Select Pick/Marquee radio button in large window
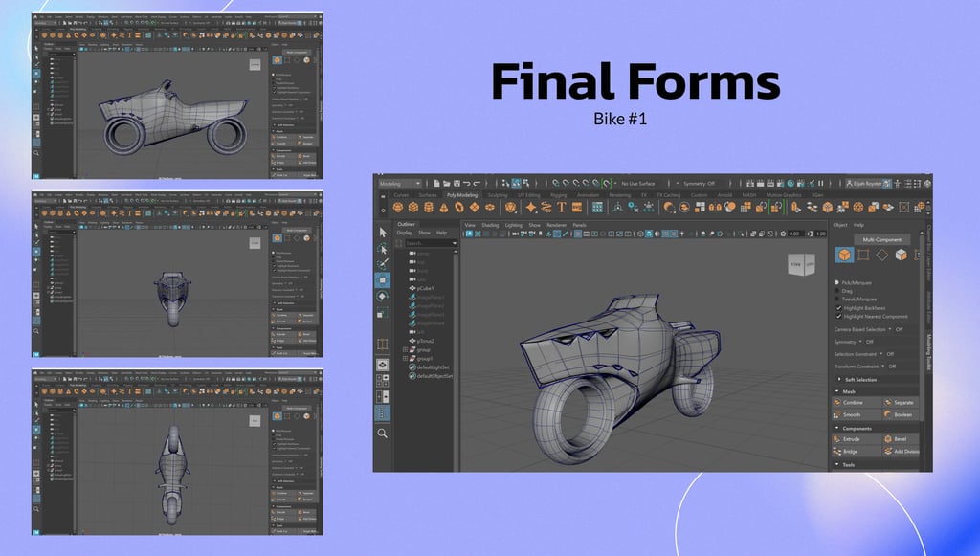This screenshot has width=980, height=556. tap(836, 282)
